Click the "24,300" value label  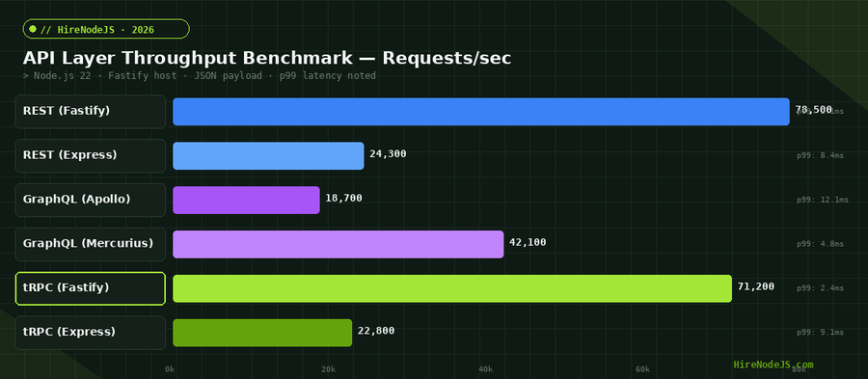(388, 153)
